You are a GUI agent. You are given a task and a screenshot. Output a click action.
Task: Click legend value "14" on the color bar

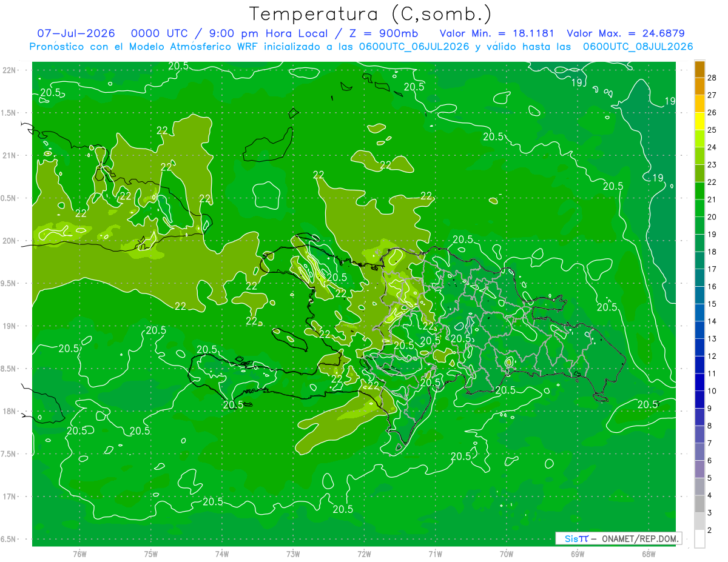coord(712,321)
